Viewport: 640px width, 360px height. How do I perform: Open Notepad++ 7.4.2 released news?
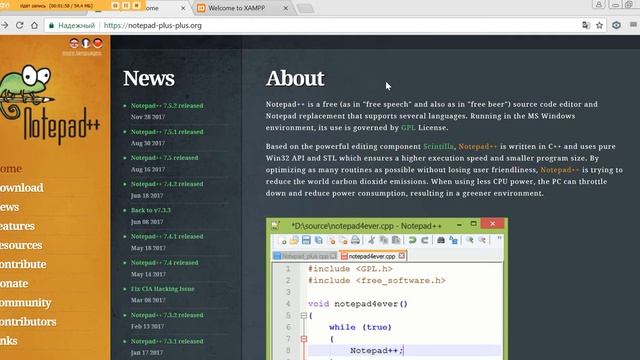pyautogui.click(x=167, y=184)
